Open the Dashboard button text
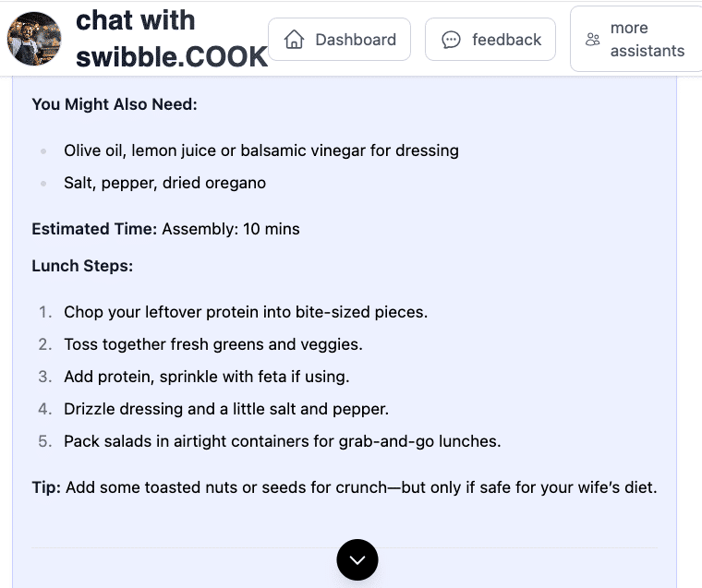The height and width of the screenshot is (588, 702). (356, 40)
